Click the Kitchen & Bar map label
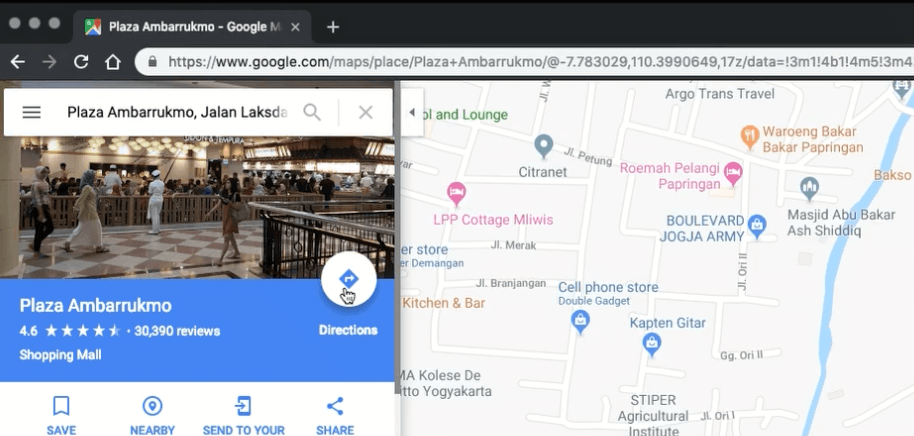Image resolution: width=914 pixels, height=436 pixels. point(444,303)
